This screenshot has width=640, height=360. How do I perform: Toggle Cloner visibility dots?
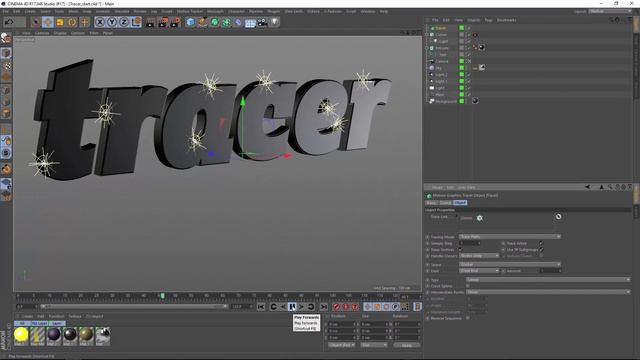tap(462, 35)
